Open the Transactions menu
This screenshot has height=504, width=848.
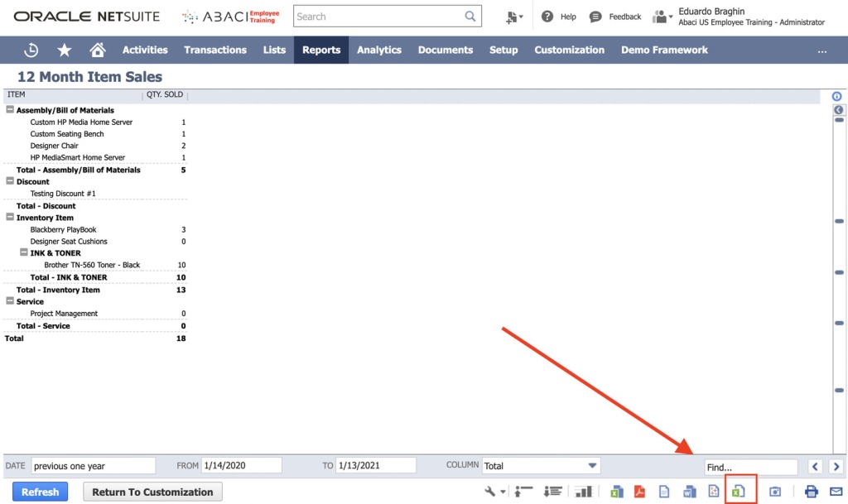click(214, 50)
